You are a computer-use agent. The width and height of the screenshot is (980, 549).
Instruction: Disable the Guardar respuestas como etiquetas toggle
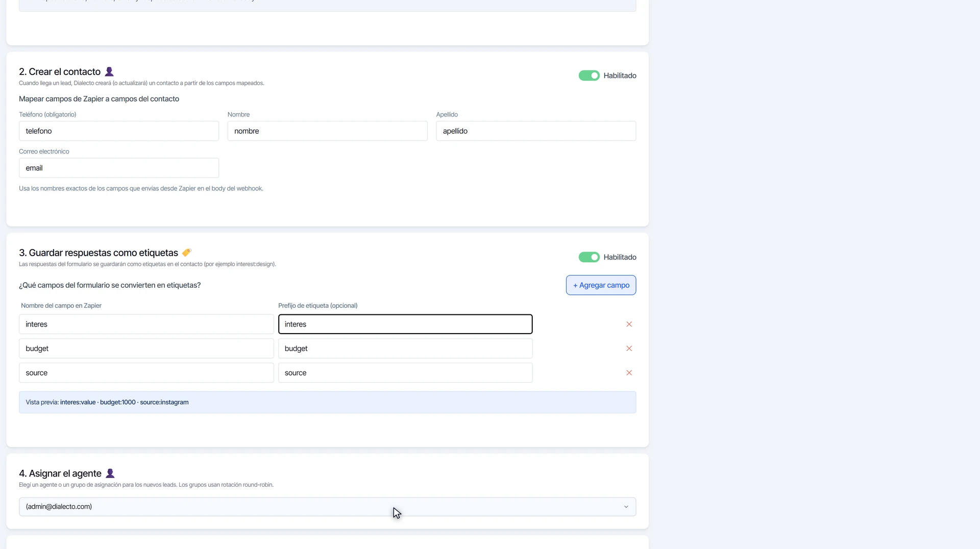tap(589, 257)
